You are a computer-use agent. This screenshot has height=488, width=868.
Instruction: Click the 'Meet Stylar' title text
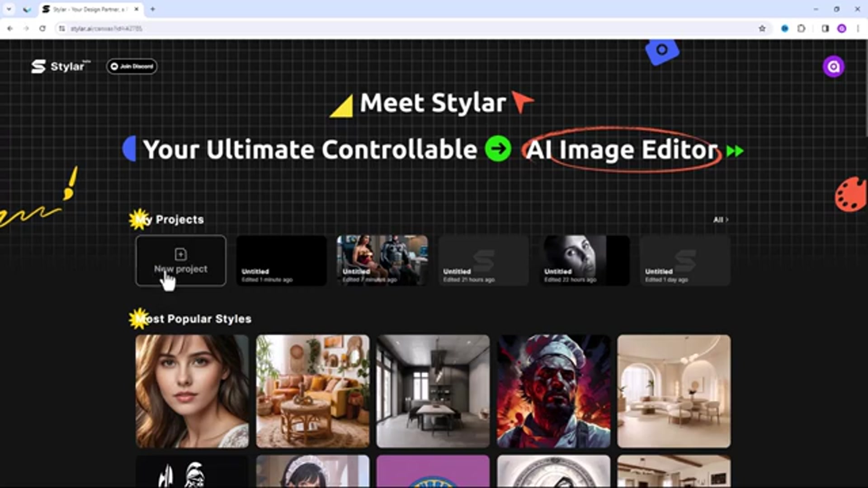pyautogui.click(x=433, y=103)
